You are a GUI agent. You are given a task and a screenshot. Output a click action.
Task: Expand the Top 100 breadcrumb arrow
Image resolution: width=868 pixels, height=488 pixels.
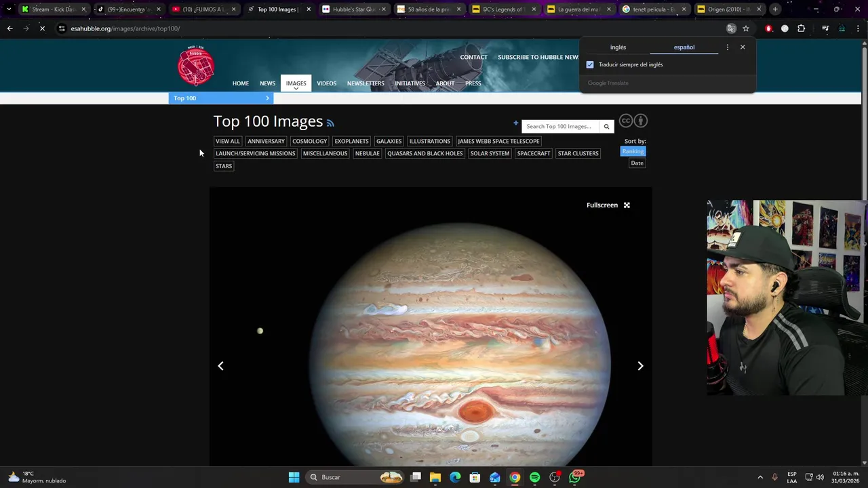click(x=267, y=98)
